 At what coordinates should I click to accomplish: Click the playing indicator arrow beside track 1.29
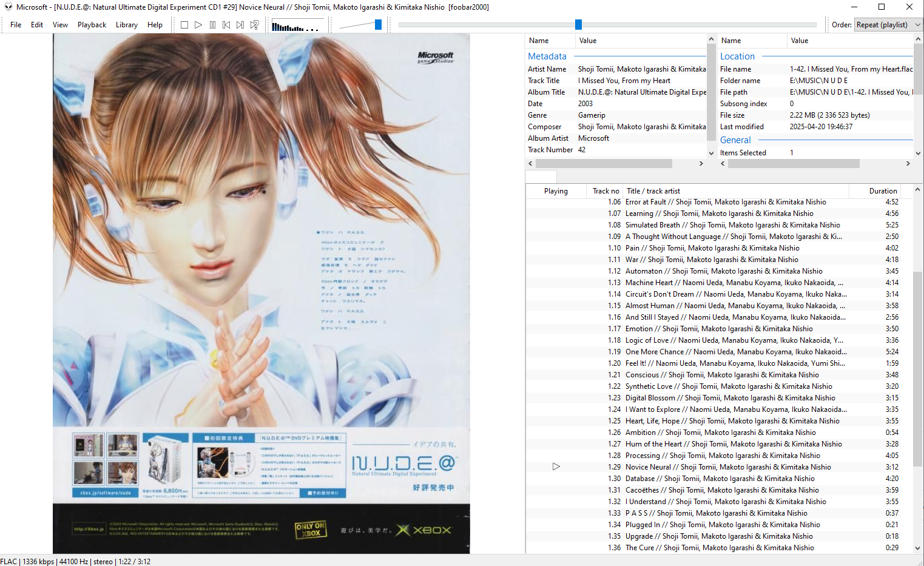click(556, 467)
